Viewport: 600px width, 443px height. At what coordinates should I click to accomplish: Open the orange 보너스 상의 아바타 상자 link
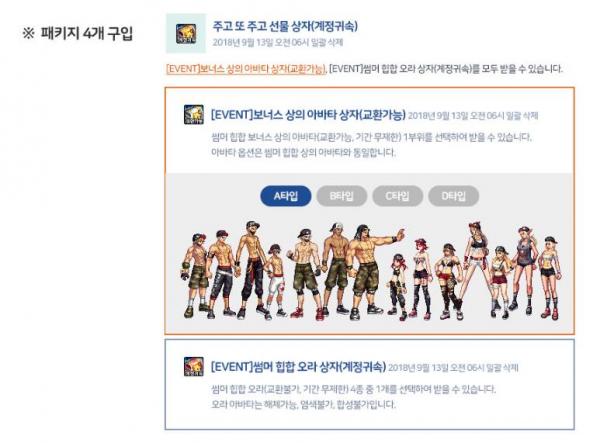tap(246, 69)
